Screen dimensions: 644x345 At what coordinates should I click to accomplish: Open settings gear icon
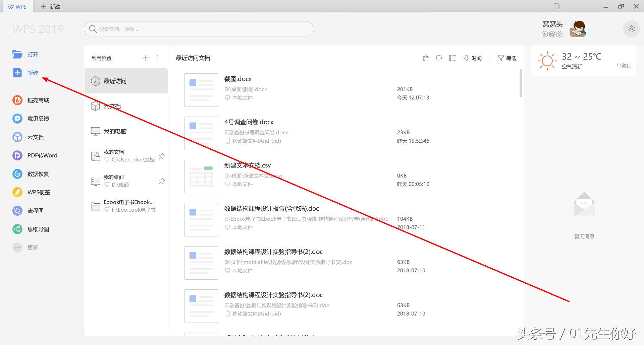tap(632, 29)
